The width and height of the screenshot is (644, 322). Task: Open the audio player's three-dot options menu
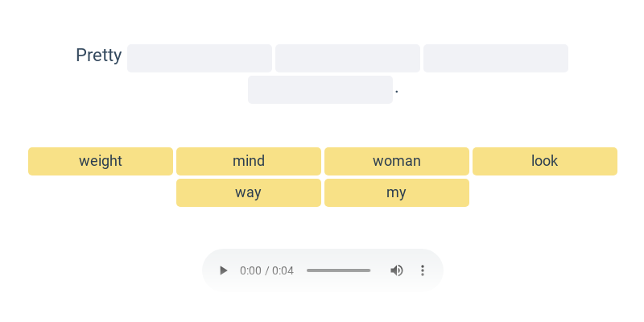pos(422,270)
